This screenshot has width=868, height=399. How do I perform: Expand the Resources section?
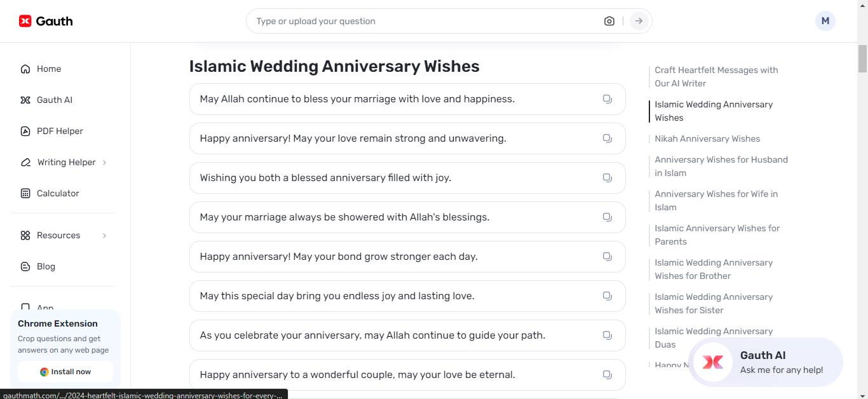point(105,235)
